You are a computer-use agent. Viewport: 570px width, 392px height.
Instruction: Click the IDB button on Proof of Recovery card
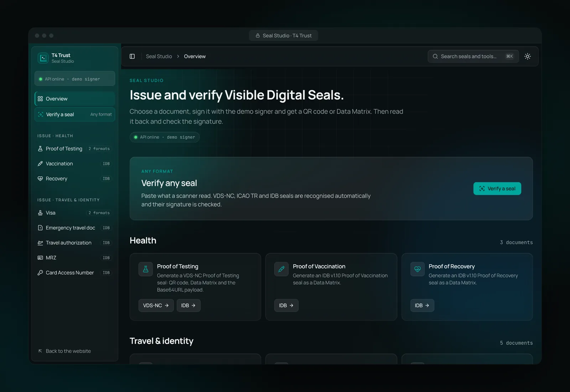pyautogui.click(x=422, y=305)
